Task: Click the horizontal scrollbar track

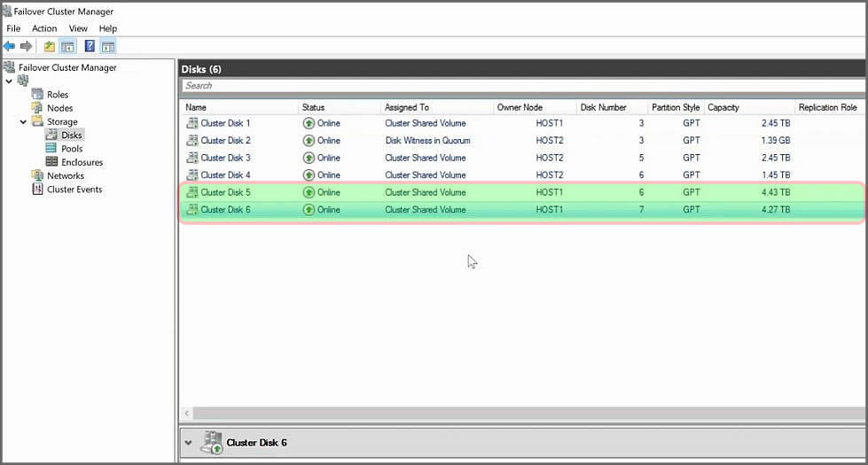Action: [528, 413]
